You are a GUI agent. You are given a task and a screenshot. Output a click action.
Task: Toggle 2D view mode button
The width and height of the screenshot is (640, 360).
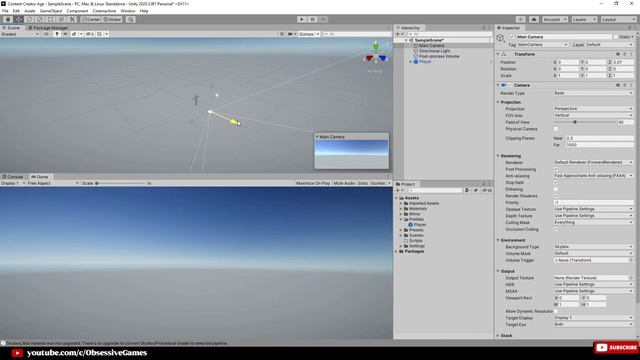click(47, 34)
